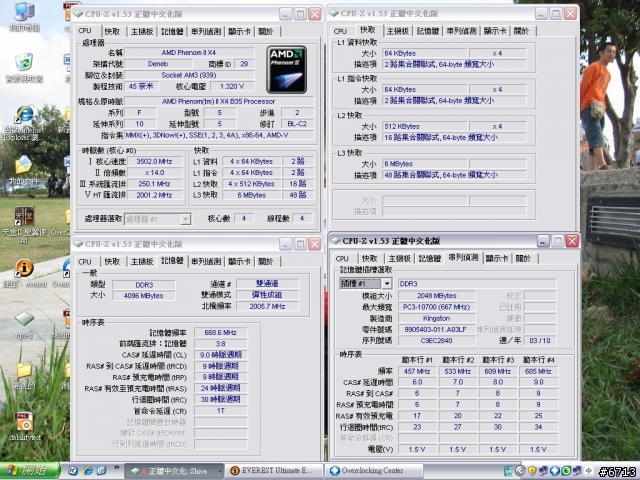Click the JEDEC #4 frequency '685 MHz'
This screenshot has height=480, width=640.
coord(538,371)
